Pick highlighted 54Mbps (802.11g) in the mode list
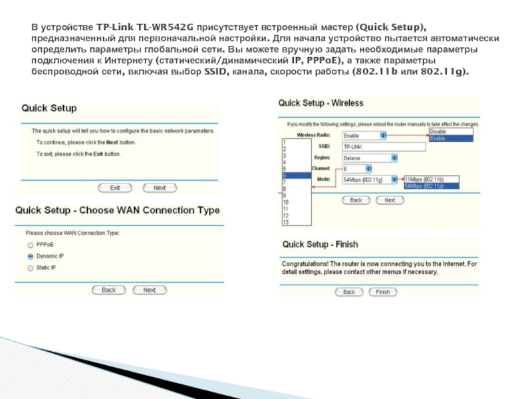 click(432, 186)
